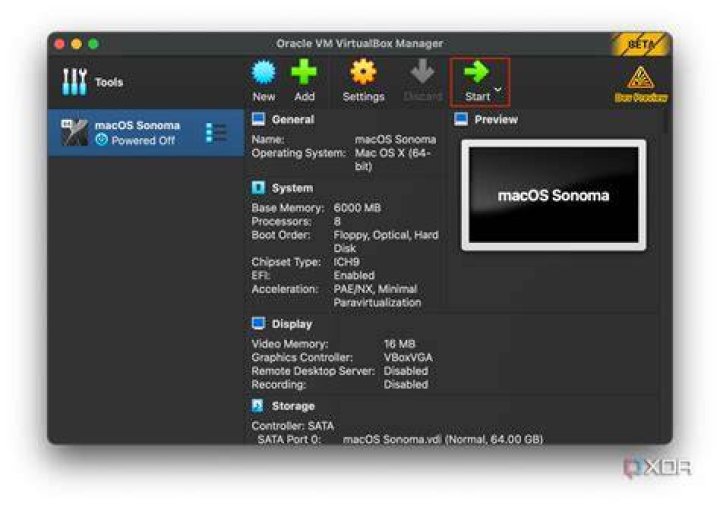Click the Graphics Controller value VBoxVGA
Image resolution: width=720 pixels, height=507 pixels.
408,357
